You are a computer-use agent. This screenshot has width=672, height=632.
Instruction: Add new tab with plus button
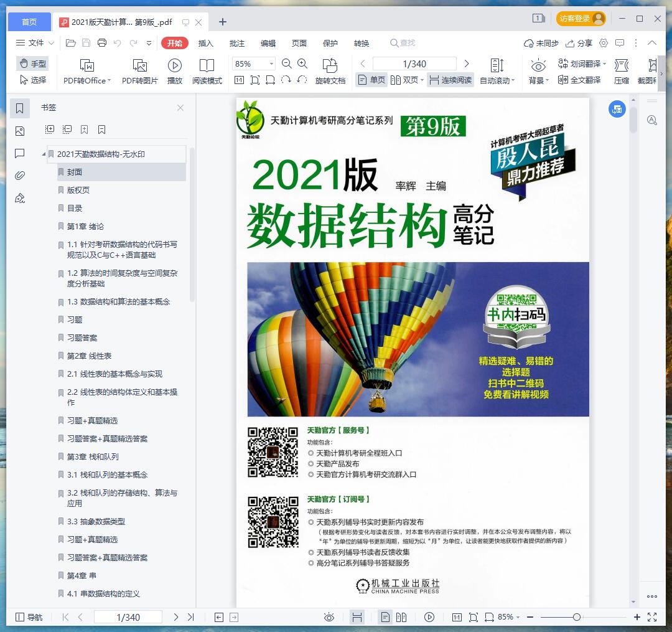pyautogui.click(x=222, y=22)
